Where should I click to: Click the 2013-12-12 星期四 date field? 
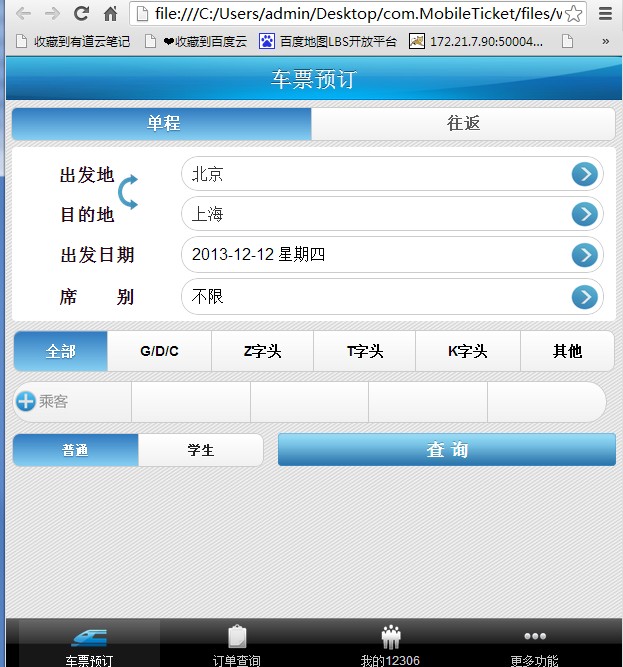click(x=392, y=254)
